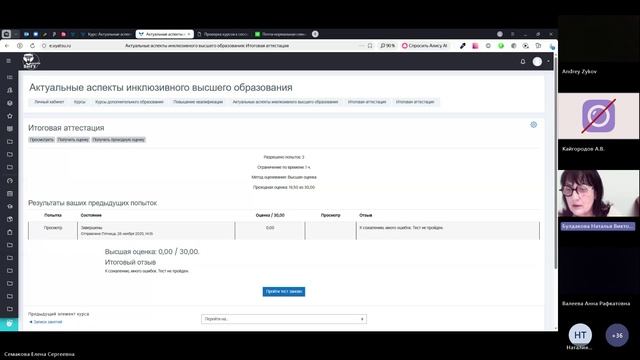
Task: Click the page title heading
Action: click(161, 87)
